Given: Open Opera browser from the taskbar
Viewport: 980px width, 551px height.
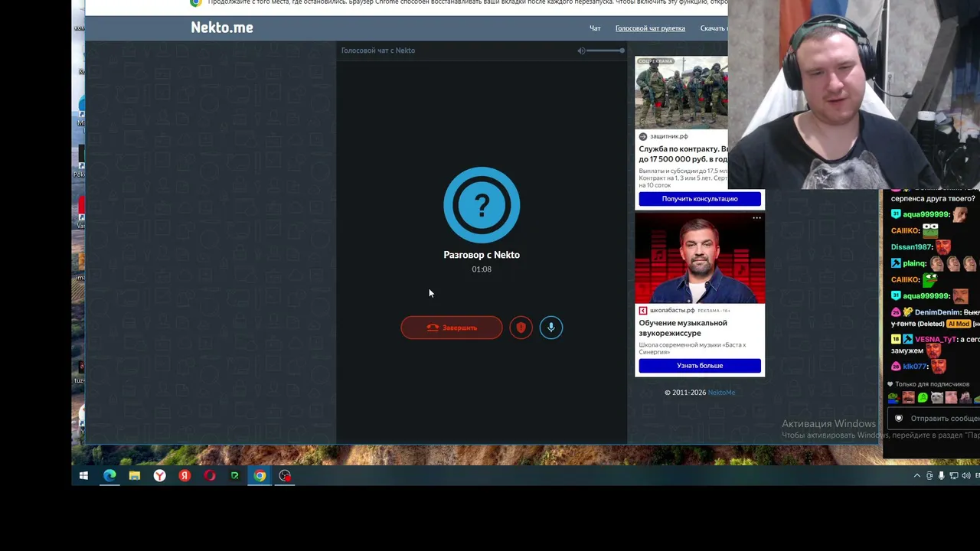Looking at the screenshot, I should pos(210,476).
